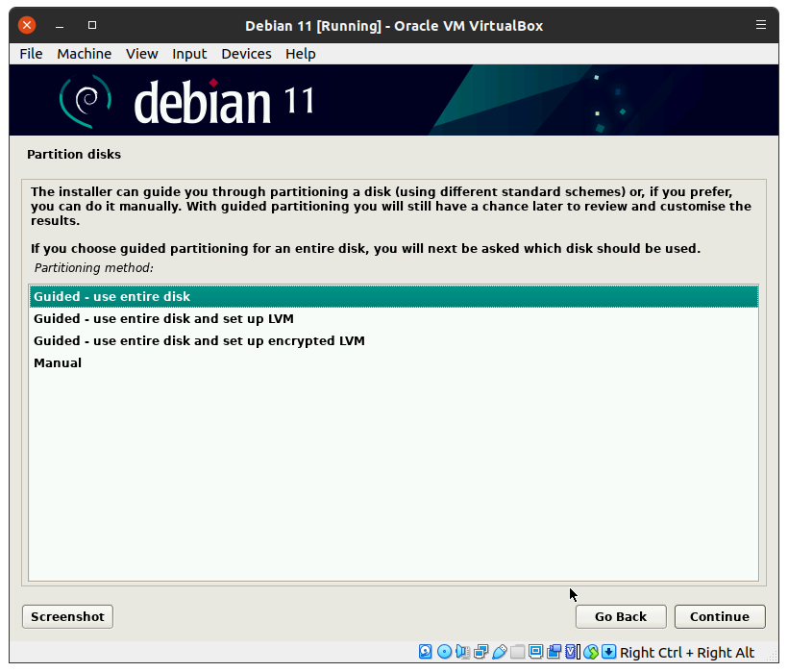
Task: Open the Devices menu
Action: point(246,54)
